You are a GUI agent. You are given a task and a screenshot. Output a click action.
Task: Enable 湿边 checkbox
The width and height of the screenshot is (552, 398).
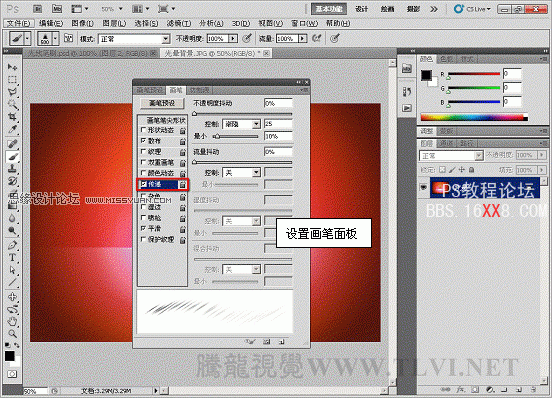pyautogui.click(x=143, y=207)
